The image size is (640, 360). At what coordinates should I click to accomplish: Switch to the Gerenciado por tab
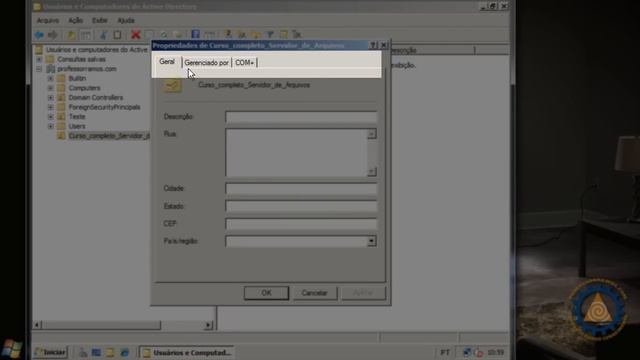tap(207, 62)
